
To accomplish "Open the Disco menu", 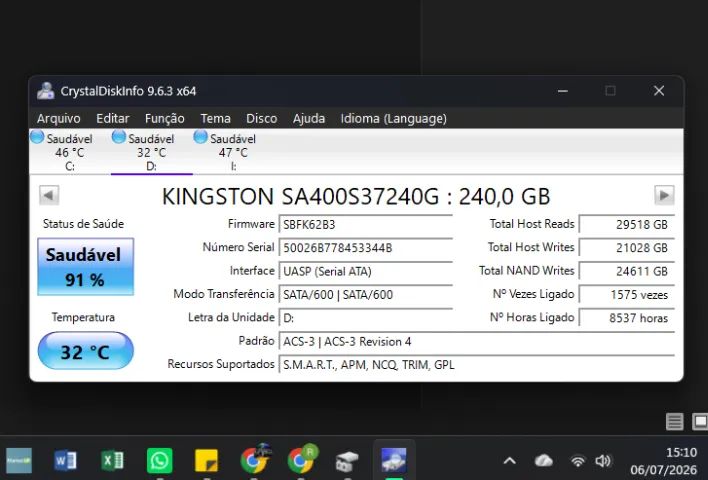I will [x=261, y=119].
